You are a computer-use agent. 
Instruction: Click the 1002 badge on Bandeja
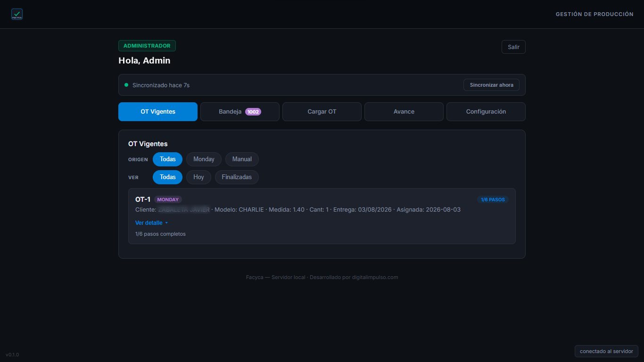click(x=253, y=112)
